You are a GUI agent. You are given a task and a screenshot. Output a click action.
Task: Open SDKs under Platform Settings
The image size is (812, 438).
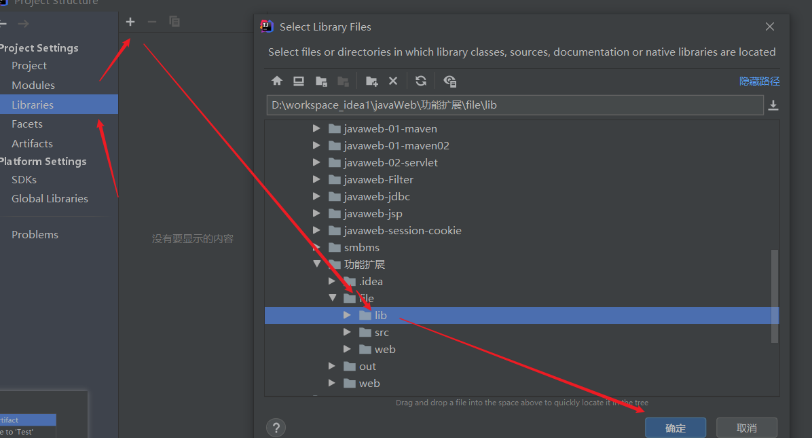click(24, 180)
